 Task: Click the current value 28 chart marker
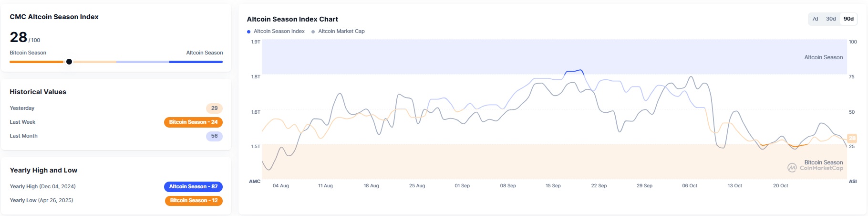852,139
